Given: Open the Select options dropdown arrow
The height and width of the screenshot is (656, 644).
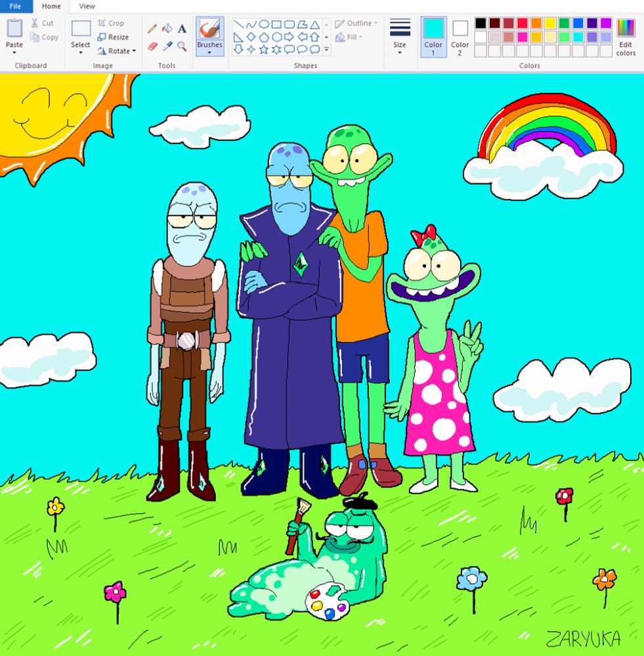Looking at the screenshot, I should [x=81, y=52].
